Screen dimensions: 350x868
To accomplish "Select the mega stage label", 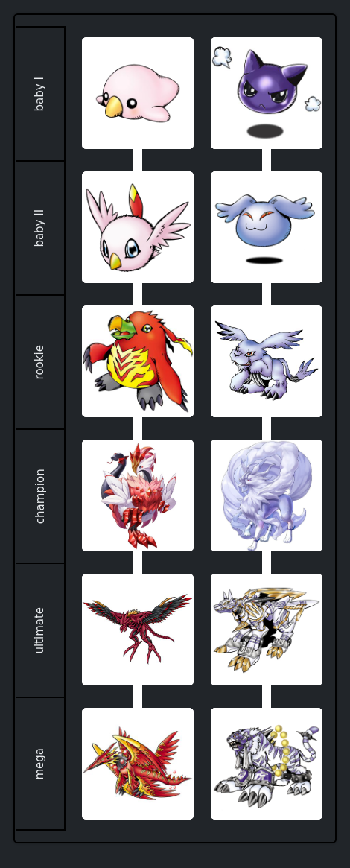I will pyautogui.click(x=39, y=764).
